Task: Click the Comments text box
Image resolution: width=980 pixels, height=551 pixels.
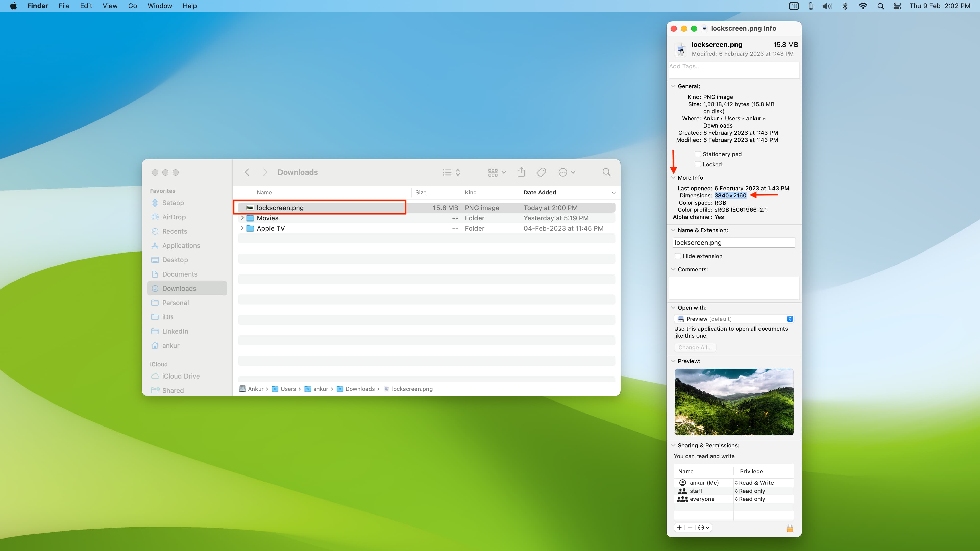Action: 734,288
